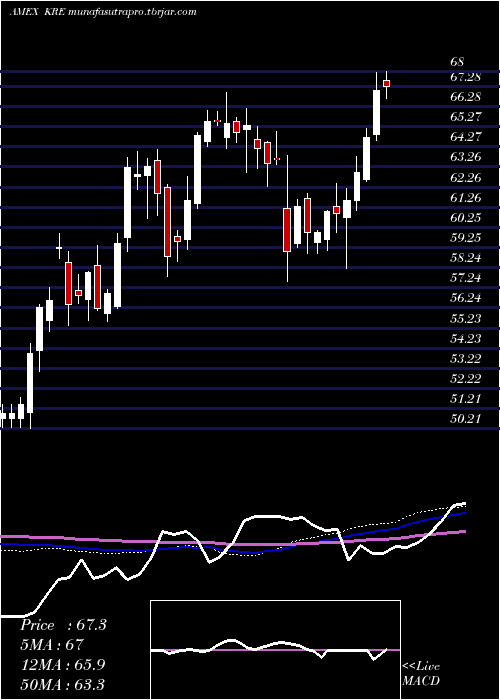Click the '56.24' price axis label
Screen dimensions: 500x700
click(x=466, y=298)
